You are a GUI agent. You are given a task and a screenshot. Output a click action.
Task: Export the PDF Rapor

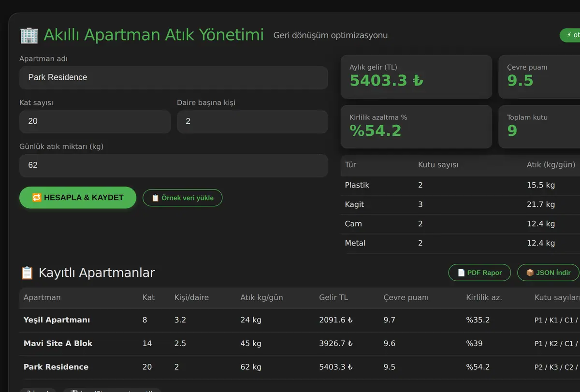(479, 273)
